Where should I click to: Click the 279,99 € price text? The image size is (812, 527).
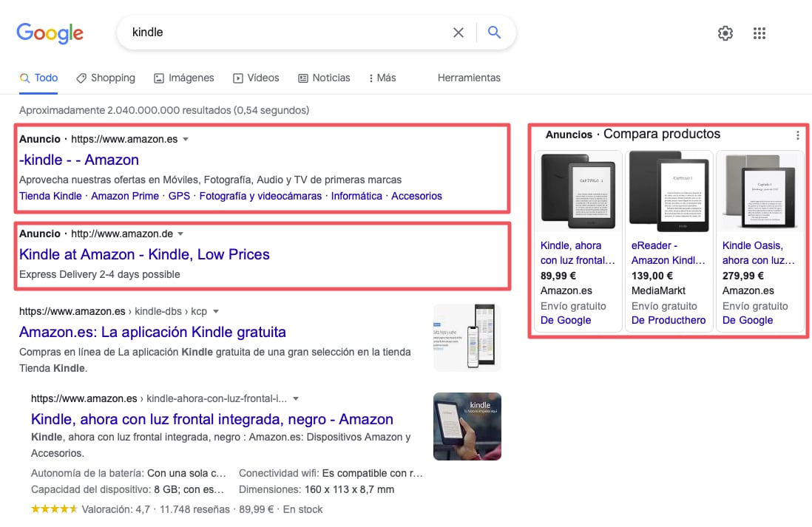click(x=743, y=276)
